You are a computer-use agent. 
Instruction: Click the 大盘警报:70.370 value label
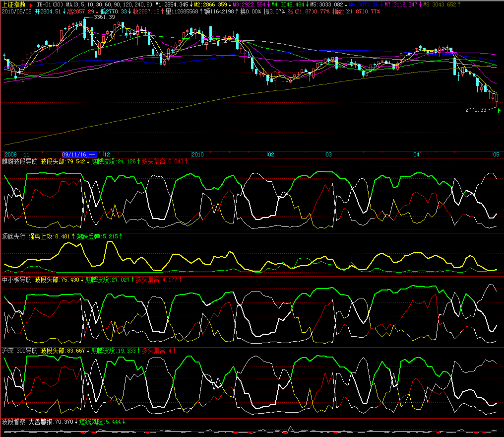tap(51, 422)
